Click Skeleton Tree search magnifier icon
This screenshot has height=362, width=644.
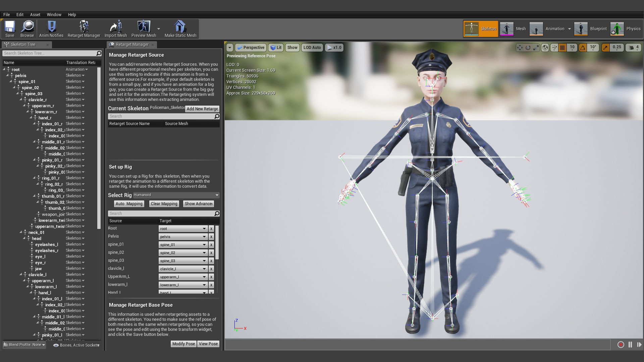99,53
